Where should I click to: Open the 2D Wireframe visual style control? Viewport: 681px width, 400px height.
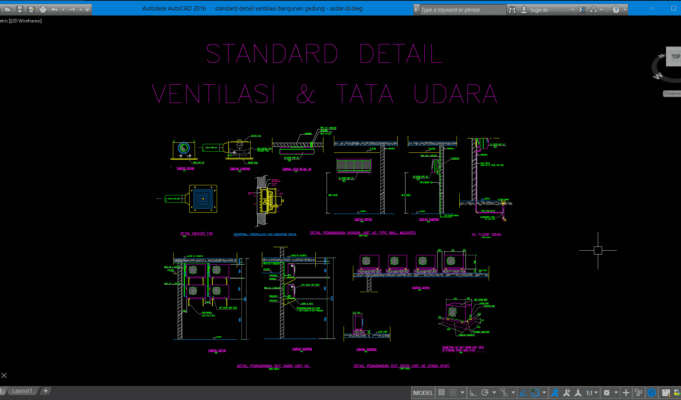(25, 20)
